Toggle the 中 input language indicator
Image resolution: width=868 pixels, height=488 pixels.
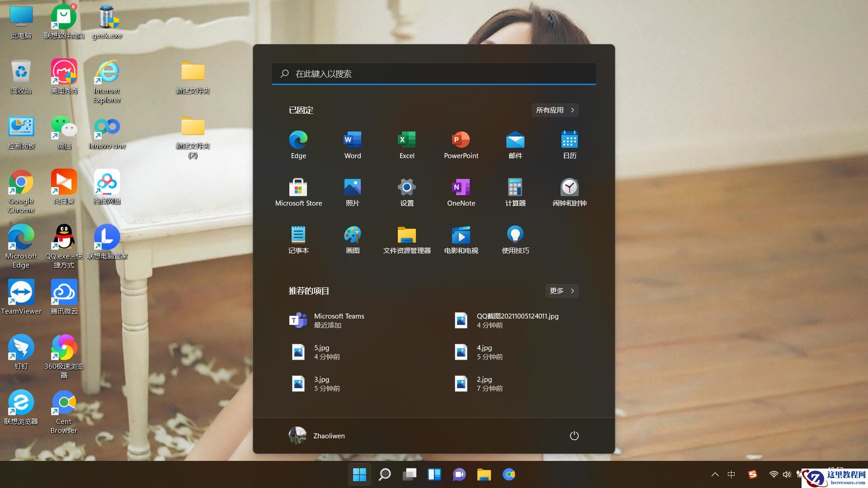[731, 474]
